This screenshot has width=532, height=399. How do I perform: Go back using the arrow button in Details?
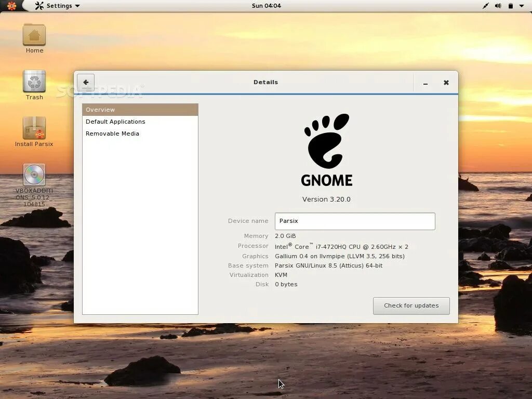86,83
